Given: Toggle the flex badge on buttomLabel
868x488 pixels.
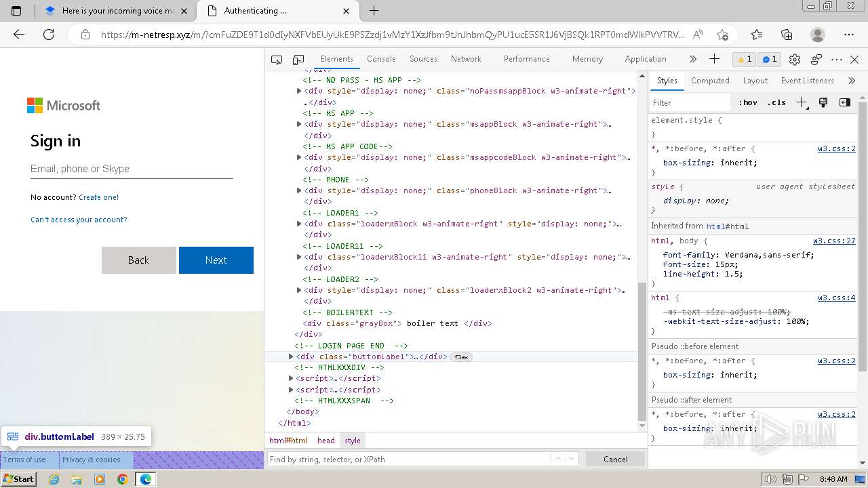Looking at the screenshot, I should pyautogui.click(x=461, y=357).
